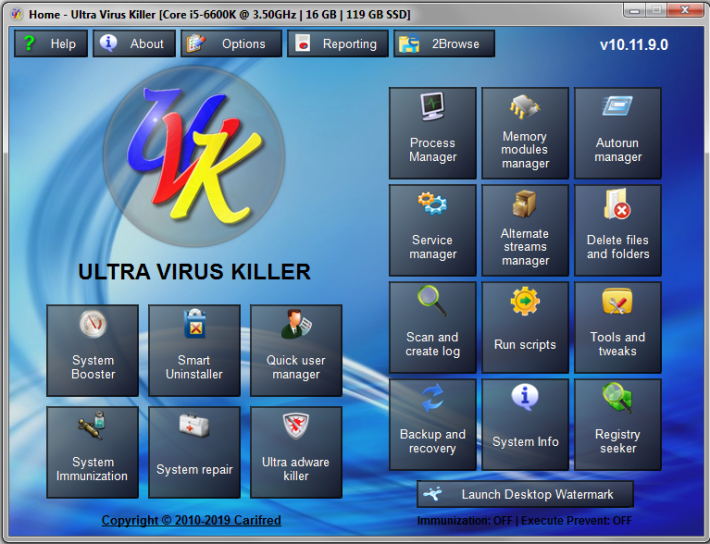View System Info tile

[x=525, y=424]
